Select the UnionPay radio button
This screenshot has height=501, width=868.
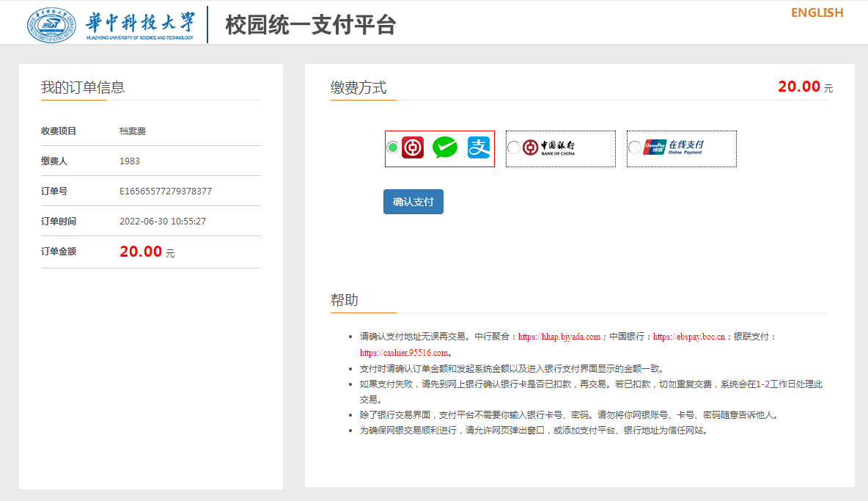click(x=634, y=148)
